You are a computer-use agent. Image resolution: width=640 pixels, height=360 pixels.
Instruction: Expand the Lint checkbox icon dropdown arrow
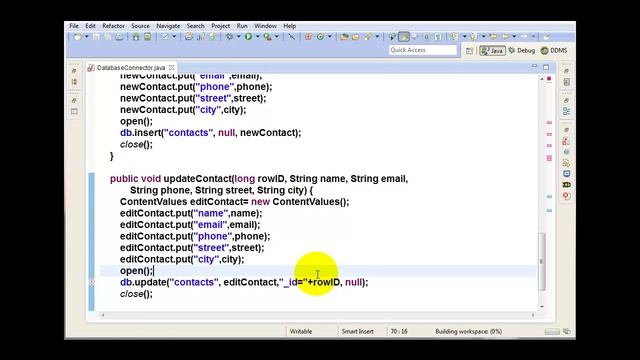(174, 37)
